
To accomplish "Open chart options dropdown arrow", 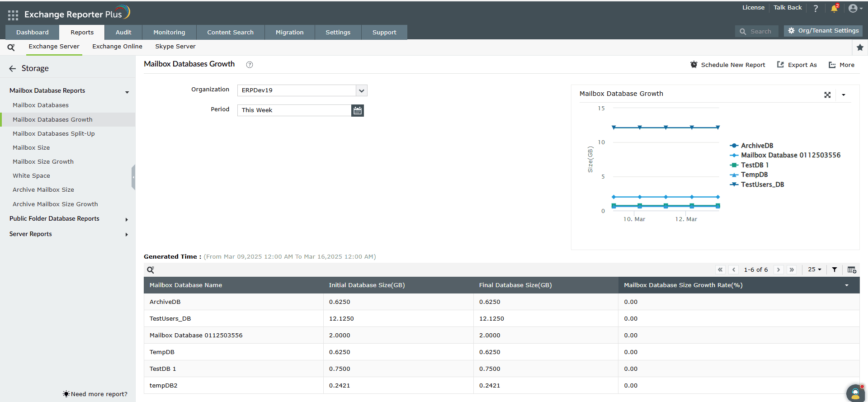I will point(844,95).
